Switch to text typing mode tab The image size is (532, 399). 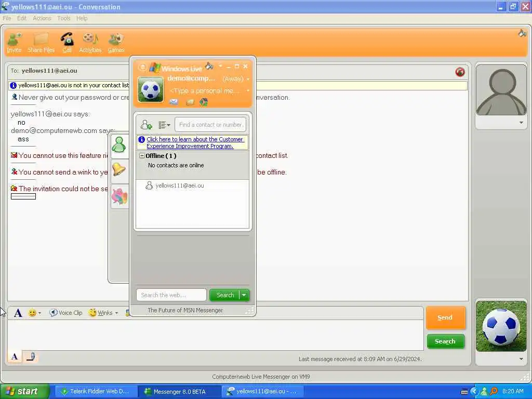tap(15, 356)
